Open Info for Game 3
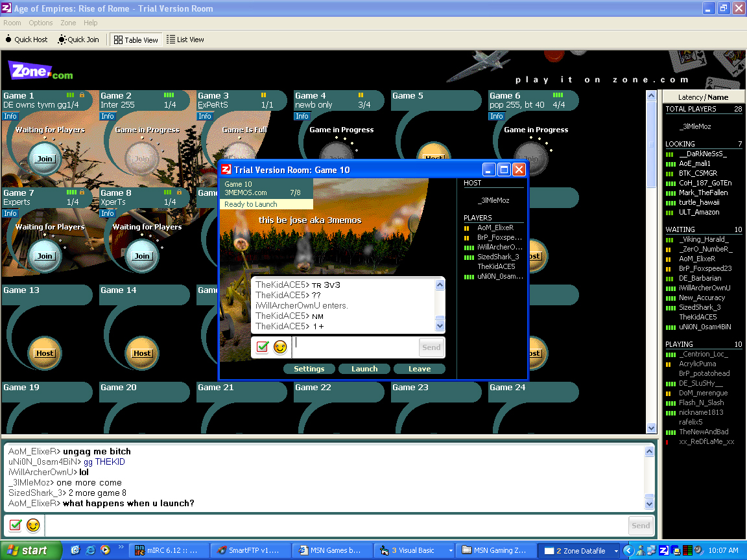Viewport: 747px width, 560px height. coord(204,116)
